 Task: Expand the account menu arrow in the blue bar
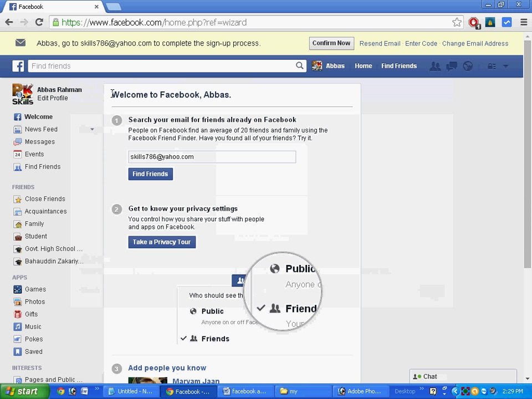[x=505, y=66]
